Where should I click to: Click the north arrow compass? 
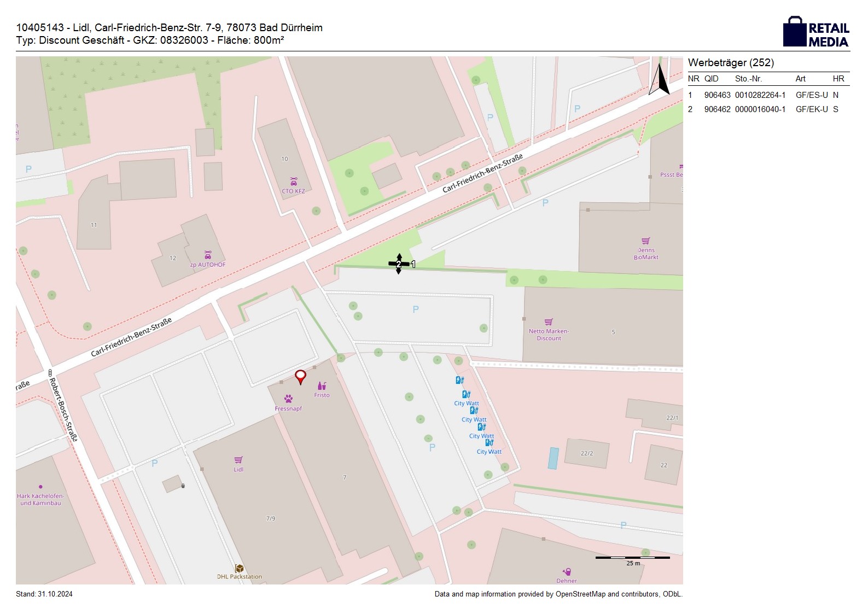coord(660,80)
